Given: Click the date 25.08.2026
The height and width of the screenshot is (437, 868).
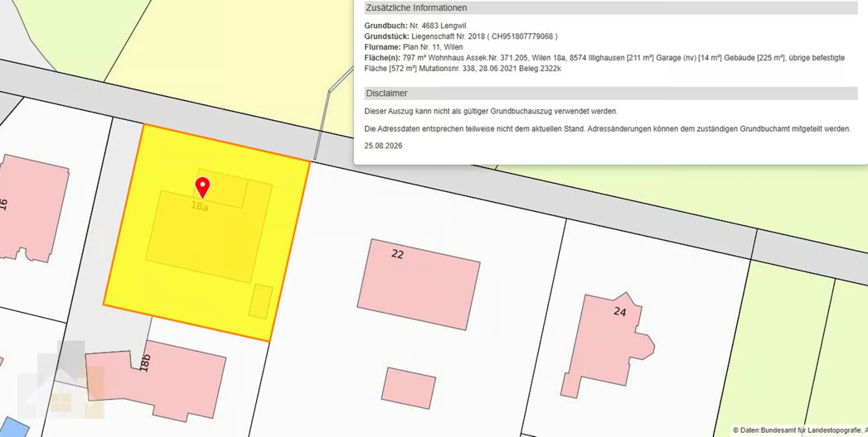Looking at the screenshot, I should point(383,146).
